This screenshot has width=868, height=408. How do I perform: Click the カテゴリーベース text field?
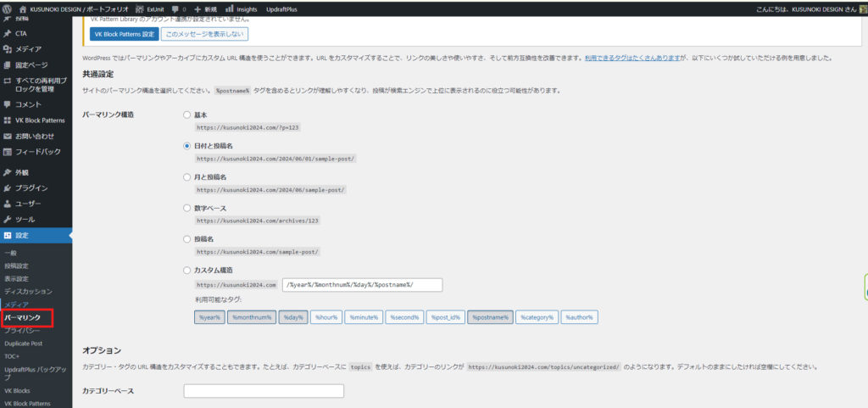264,391
